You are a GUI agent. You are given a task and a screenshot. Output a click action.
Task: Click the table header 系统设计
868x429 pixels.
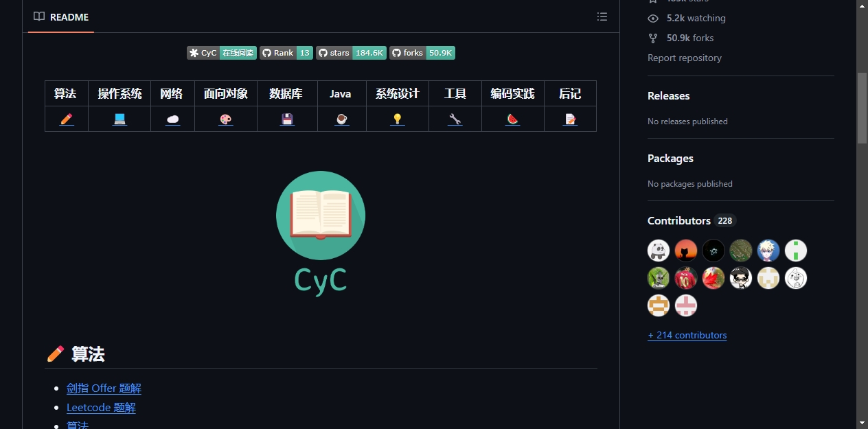[397, 93]
